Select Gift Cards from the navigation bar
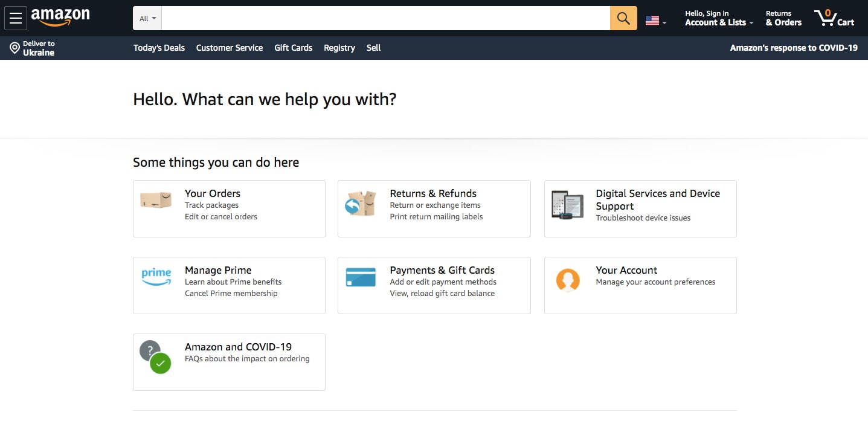 point(293,48)
